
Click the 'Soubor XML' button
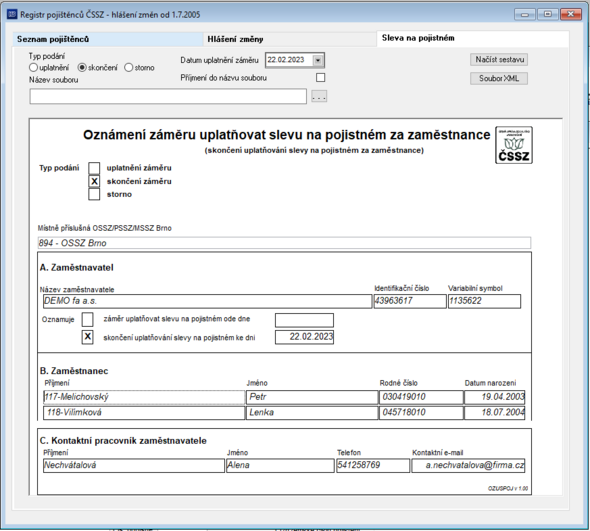(499, 78)
